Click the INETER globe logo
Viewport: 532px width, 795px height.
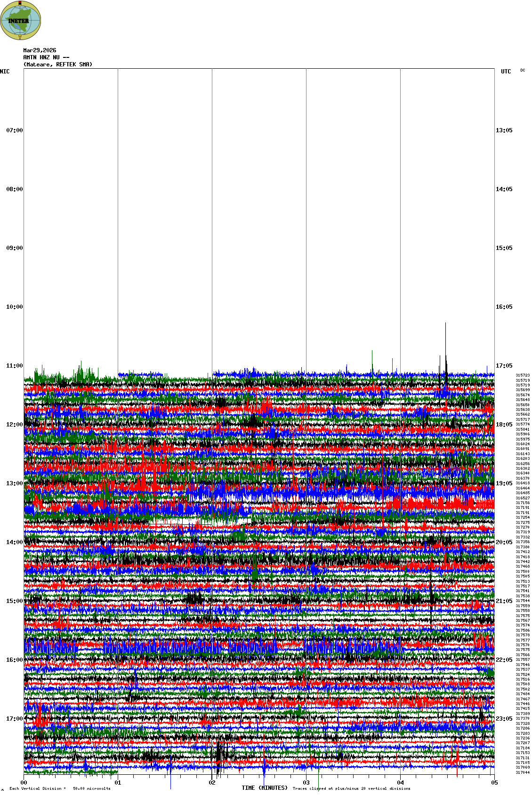pyautogui.click(x=20, y=21)
